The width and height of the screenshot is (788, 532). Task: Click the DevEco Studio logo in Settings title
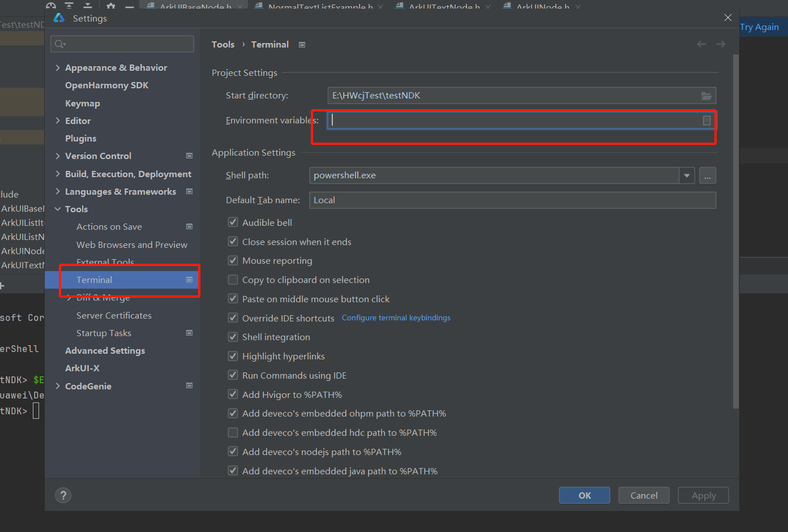click(59, 18)
